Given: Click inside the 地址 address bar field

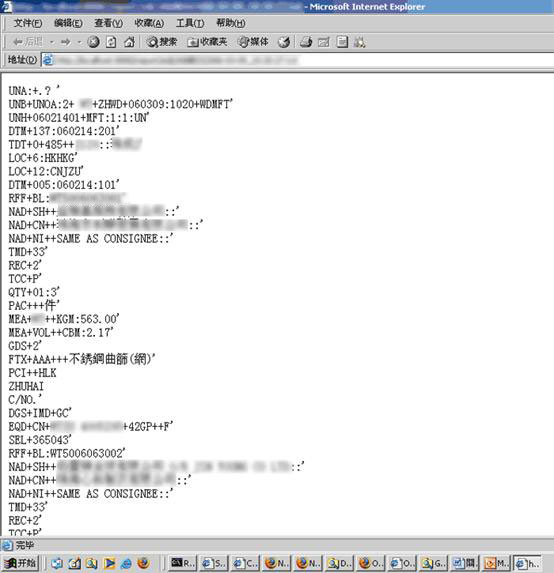Looking at the screenshot, I should click(297, 60).
